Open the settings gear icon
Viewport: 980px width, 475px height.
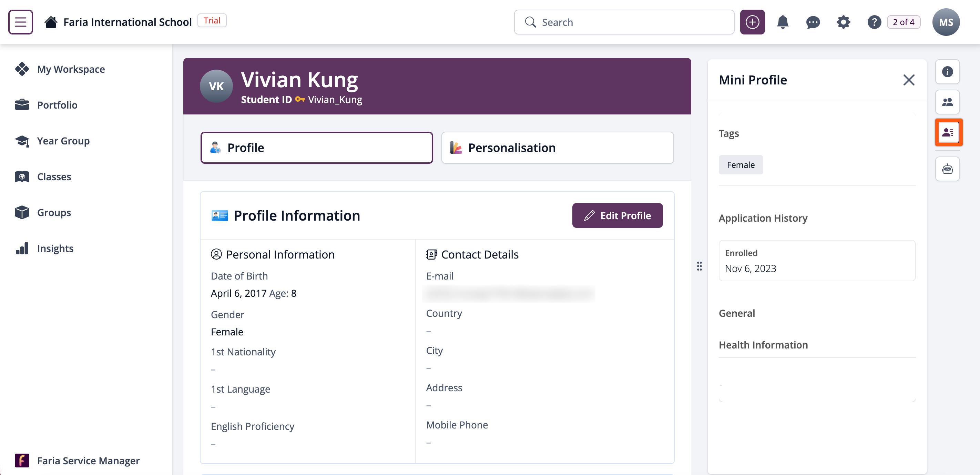click(843, 22)
